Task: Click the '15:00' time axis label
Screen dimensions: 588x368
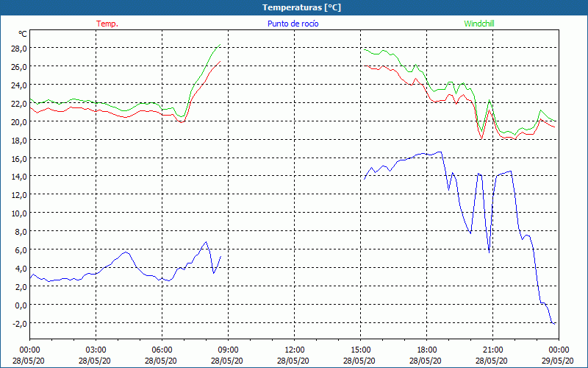Action: [x=360, y=350]
